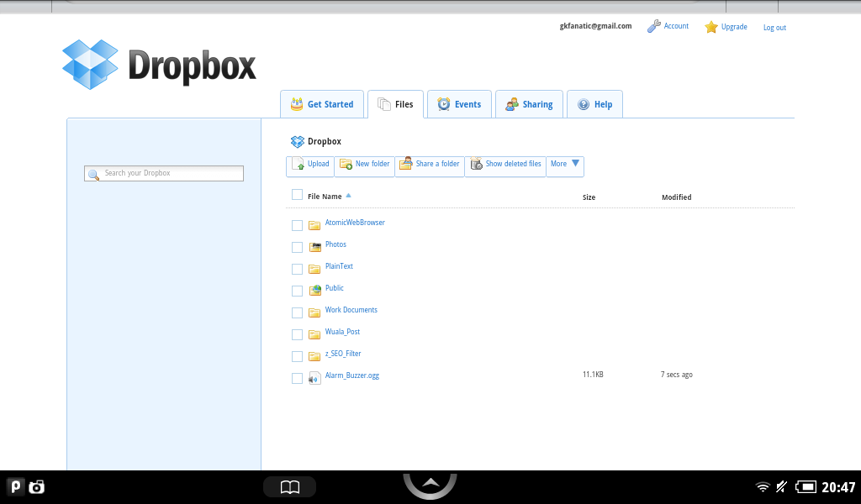
Task: Sort by File Name column arrow
Action: pyautogui.click(x=349, y=196)
